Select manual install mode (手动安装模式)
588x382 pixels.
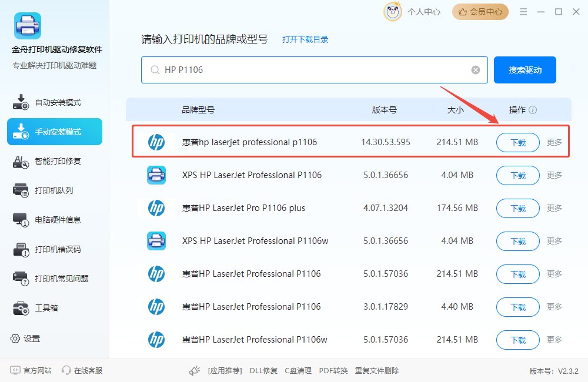pos(54,132)
